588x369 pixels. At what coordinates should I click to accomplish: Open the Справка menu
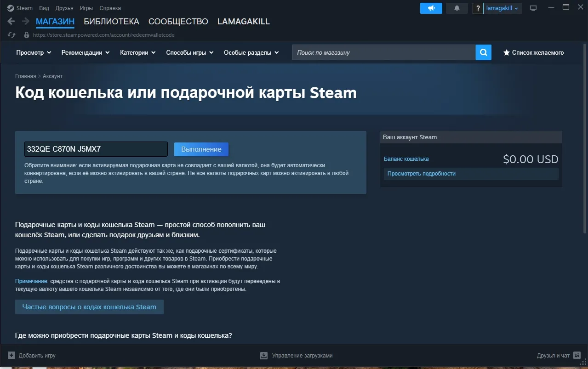coord(110,8)
